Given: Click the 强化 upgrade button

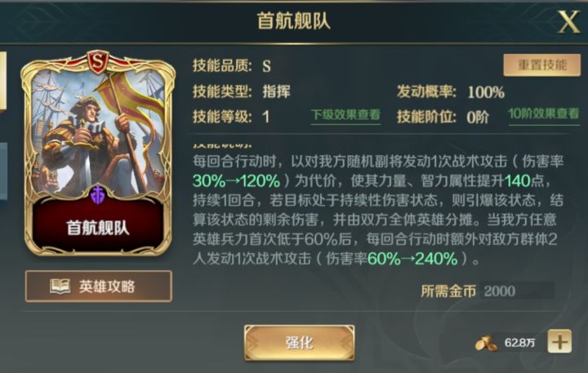Looking at the screenshot, I should coord(299,343).
